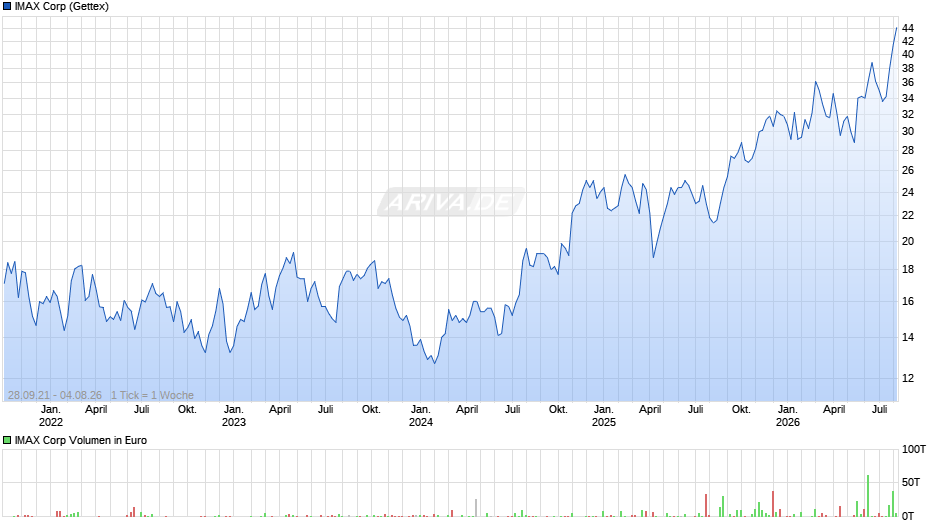Click price axis value 12
Image resolution: width=940 pixels, height=526 pixels.
pyautogui.click(x=908, y=378)
